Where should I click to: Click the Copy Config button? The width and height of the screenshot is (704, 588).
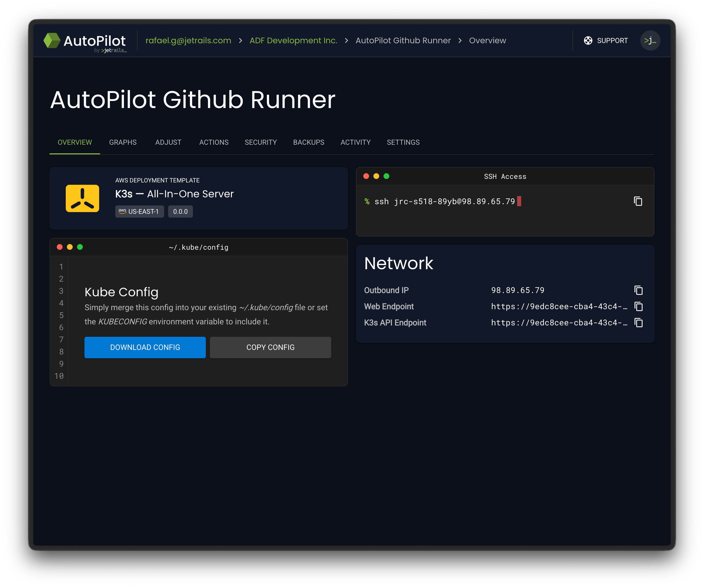click(x=271, y=347)
